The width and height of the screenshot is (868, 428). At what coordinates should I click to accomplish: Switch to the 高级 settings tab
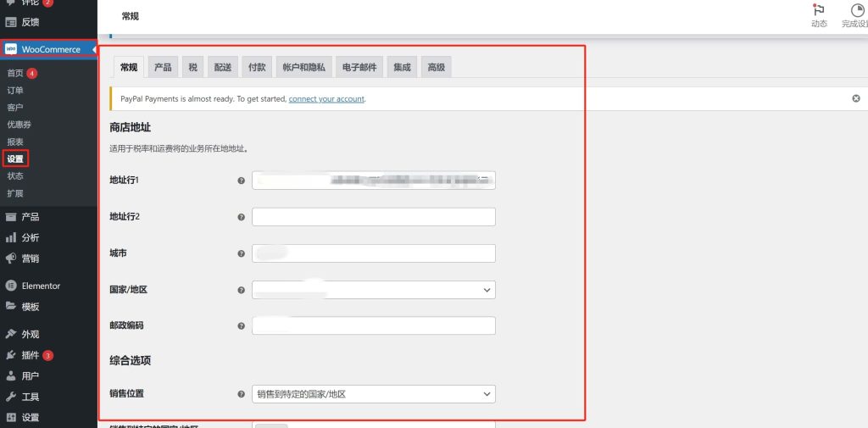(437, 68)
